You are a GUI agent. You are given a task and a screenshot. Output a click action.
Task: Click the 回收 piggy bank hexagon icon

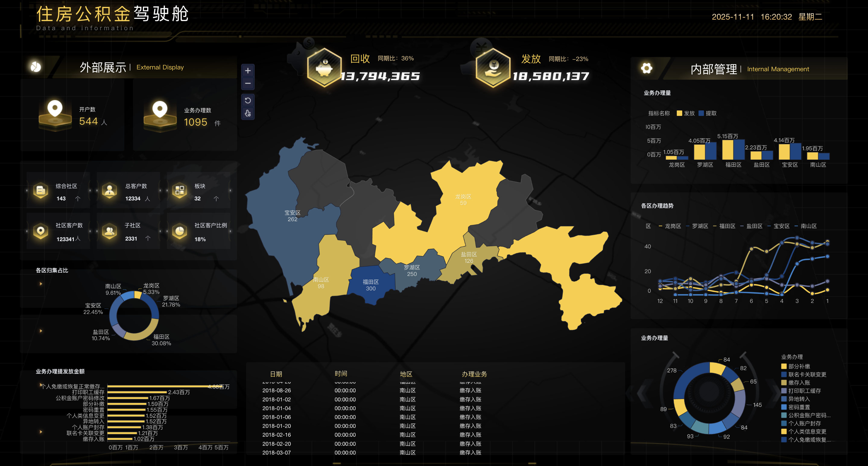pyautogui.click(x=324, y=68)
